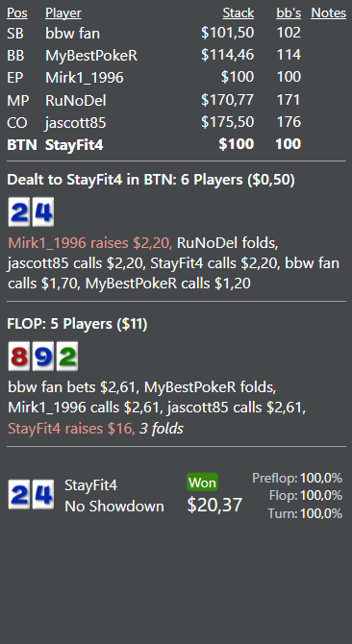Screen dimensions: 352x644
Task: Click the blue 9 flop card
Action: 43,356
